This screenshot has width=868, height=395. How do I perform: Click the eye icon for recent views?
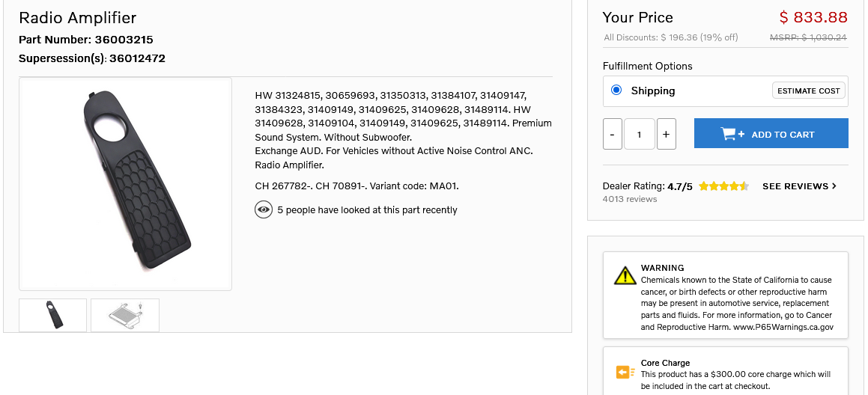[x=263, y=210]
